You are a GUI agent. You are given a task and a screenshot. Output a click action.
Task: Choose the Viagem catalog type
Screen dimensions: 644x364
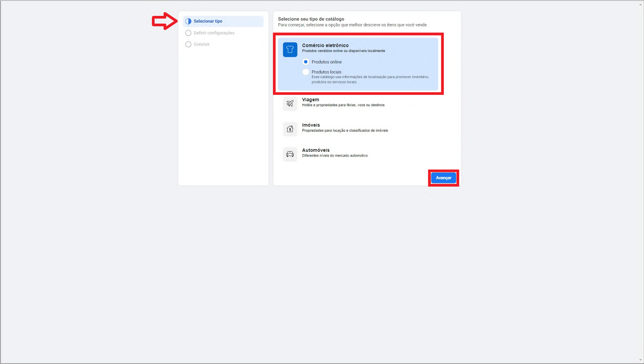[x=358, y=103]
